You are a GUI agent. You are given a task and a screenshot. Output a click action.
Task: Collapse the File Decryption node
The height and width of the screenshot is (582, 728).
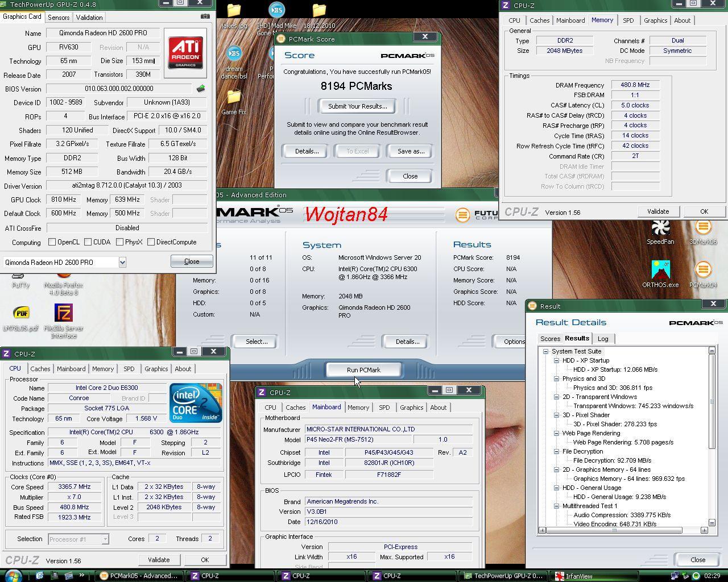click(556, 451)
